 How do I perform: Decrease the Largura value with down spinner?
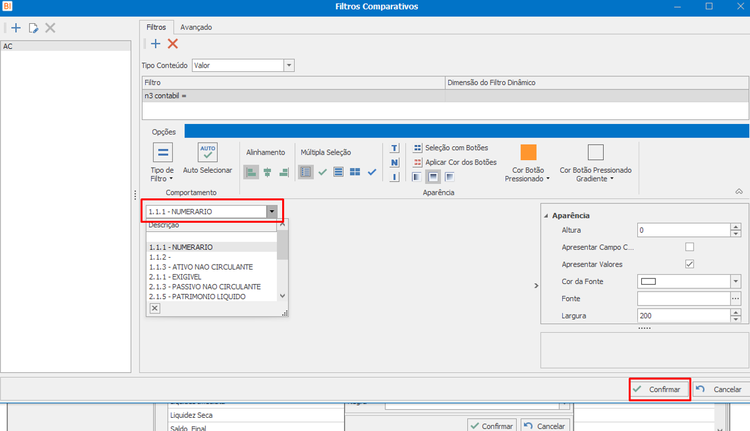coord(736,319)
